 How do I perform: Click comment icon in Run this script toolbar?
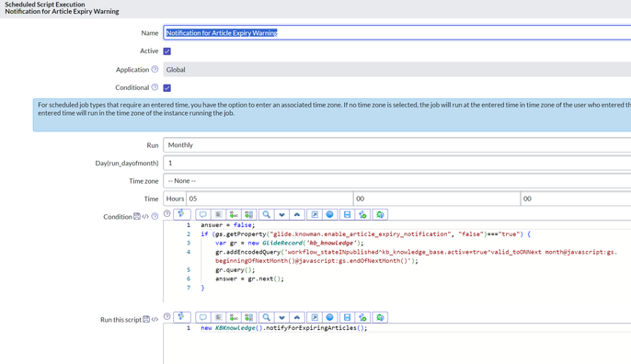click(x=202, y=318)
